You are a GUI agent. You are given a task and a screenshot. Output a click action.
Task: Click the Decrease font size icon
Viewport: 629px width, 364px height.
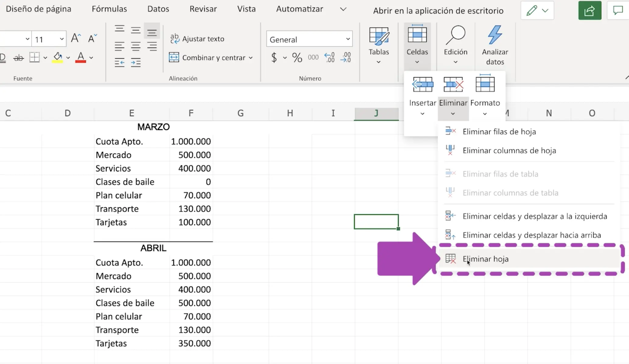(x=92, y=39)
